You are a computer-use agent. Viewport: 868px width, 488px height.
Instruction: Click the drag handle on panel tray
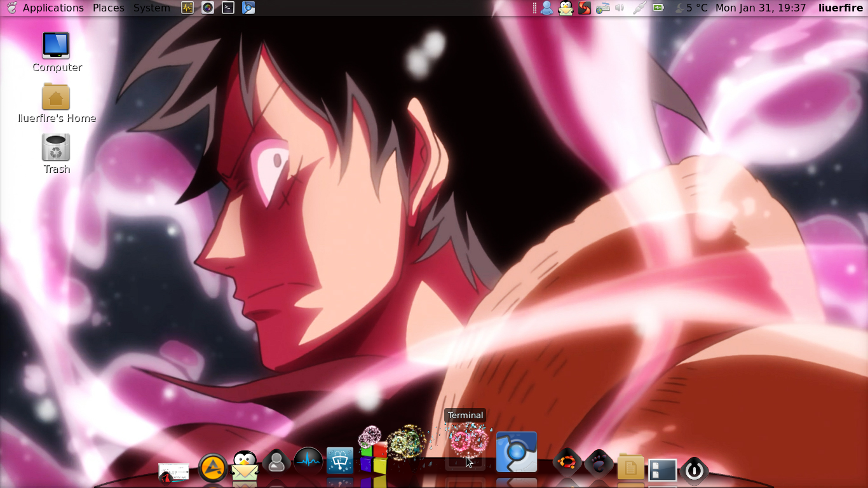point(535,8)
